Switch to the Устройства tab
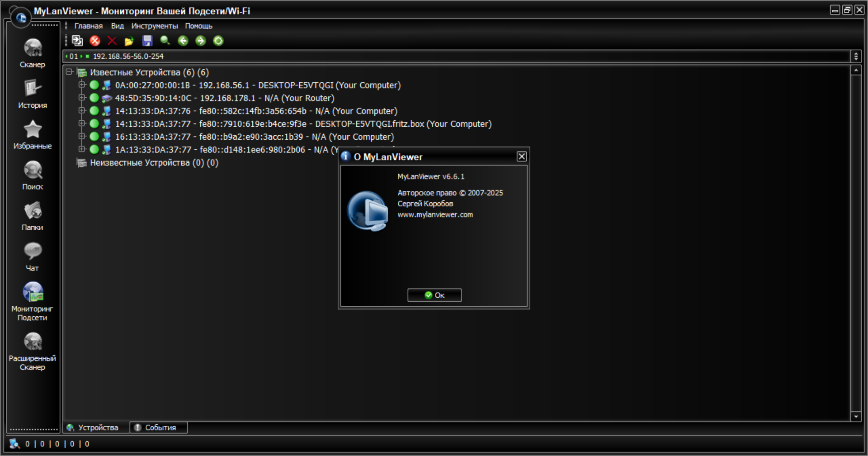The image size is (868, 456). point(96,427)
